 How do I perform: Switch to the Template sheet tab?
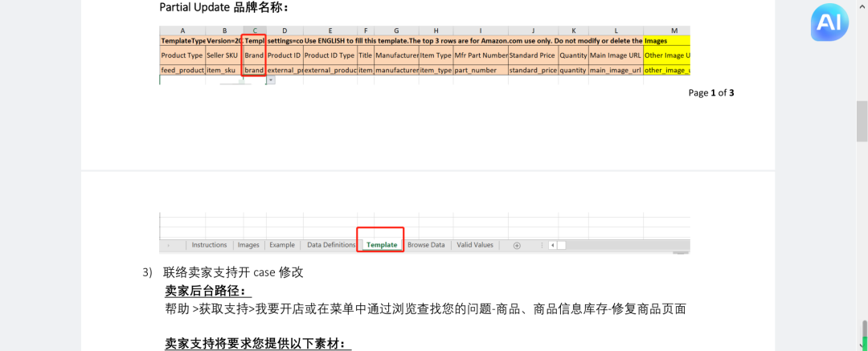(x=382, y=245)
